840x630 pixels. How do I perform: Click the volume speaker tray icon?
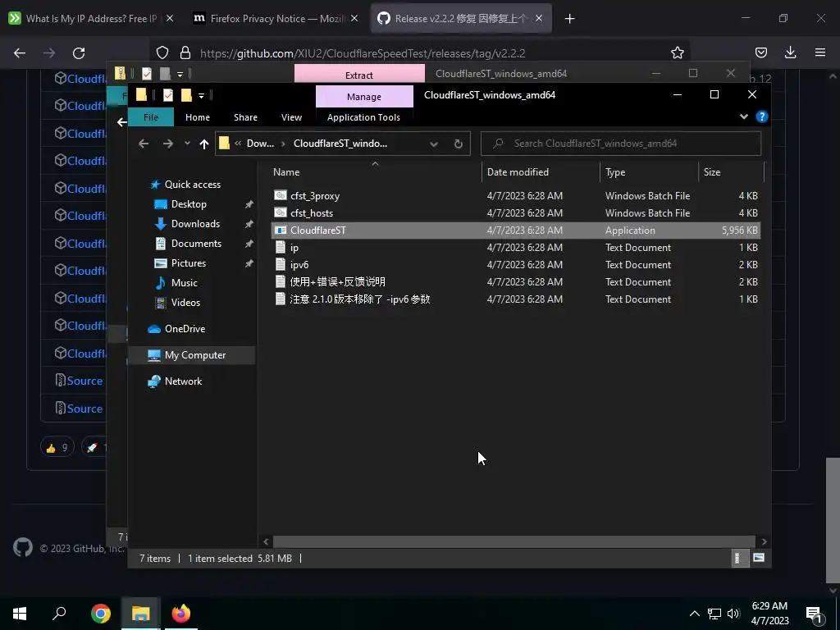click(x=733, y=614)
